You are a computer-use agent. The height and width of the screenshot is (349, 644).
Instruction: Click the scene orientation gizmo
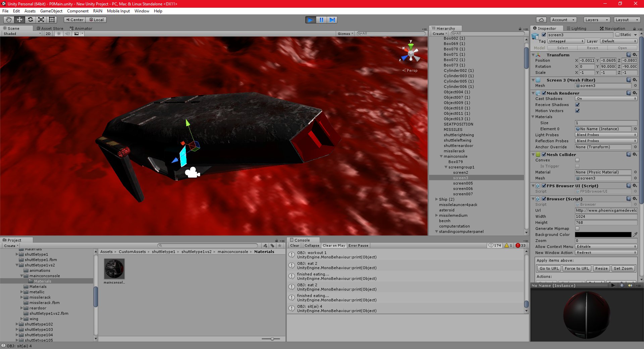pyautogui.click(x=411, y=54)
